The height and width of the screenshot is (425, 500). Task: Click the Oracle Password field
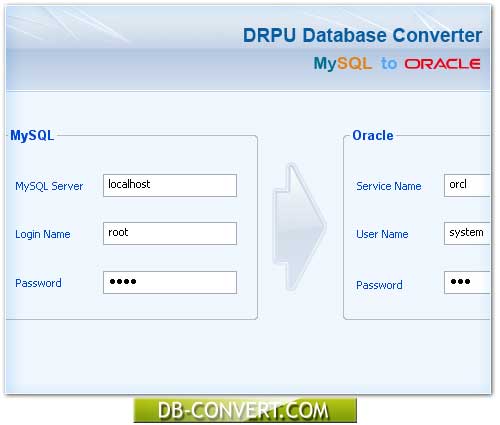(467, 282)
